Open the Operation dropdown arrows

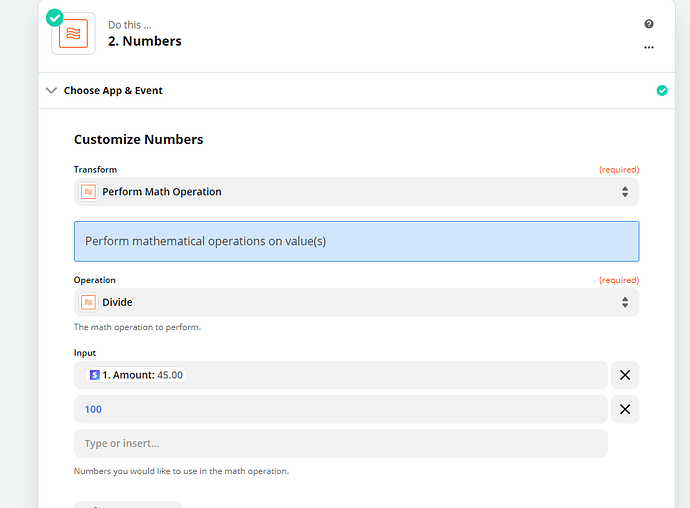coord(625,302)
